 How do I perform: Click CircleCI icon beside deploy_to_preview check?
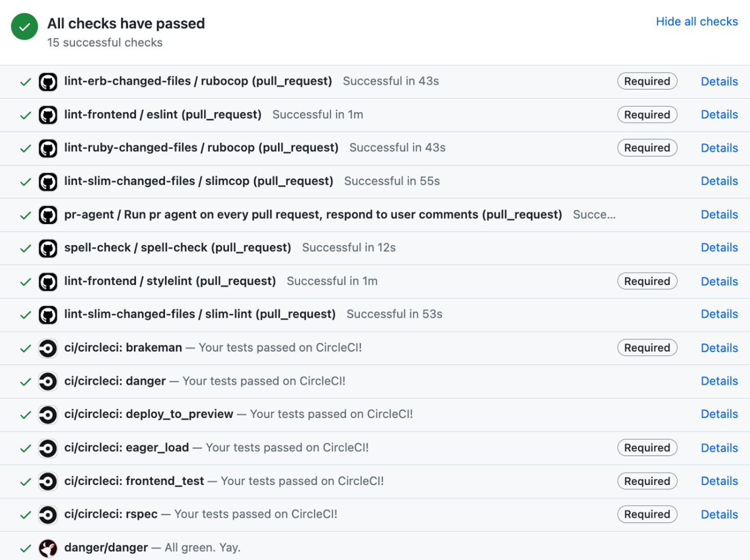tap(48, 415)
